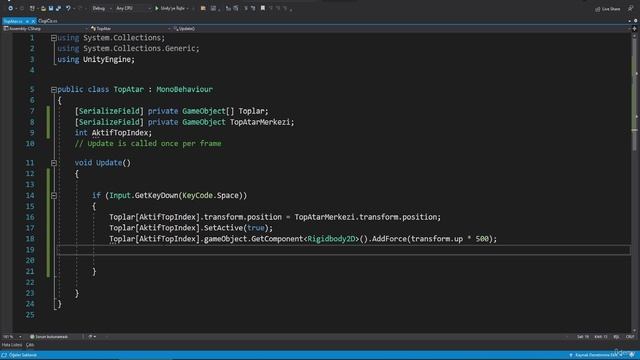Collapse the Update method block

pos(53,163)
